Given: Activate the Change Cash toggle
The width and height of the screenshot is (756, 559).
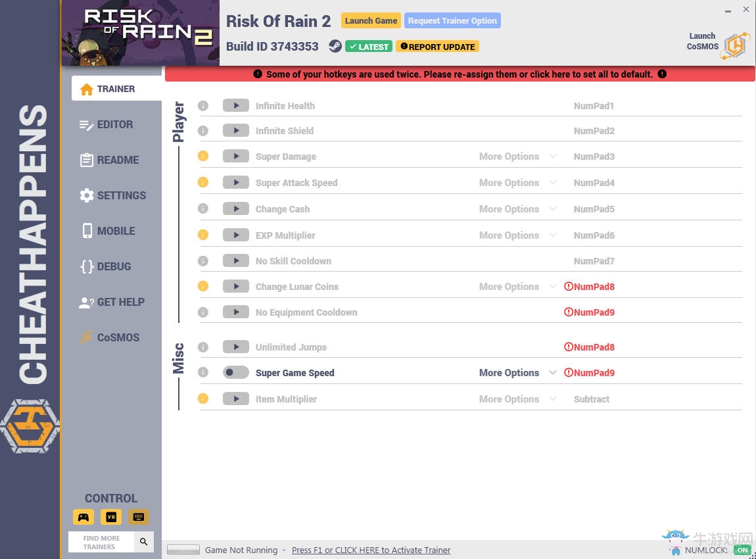Looking at the screenshot, I should coord(236,209).
